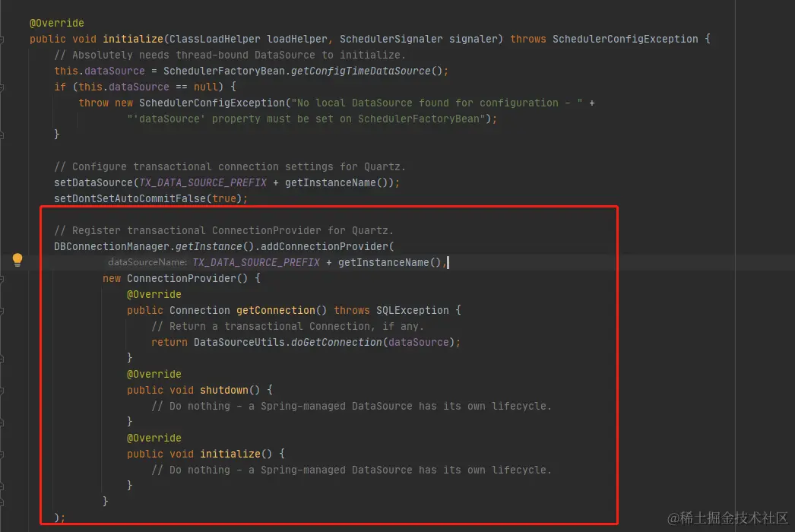Click the 'dataSourceName:' inlay parameter hint
This screenshot has width=795, height=532.
coord(147,262)
